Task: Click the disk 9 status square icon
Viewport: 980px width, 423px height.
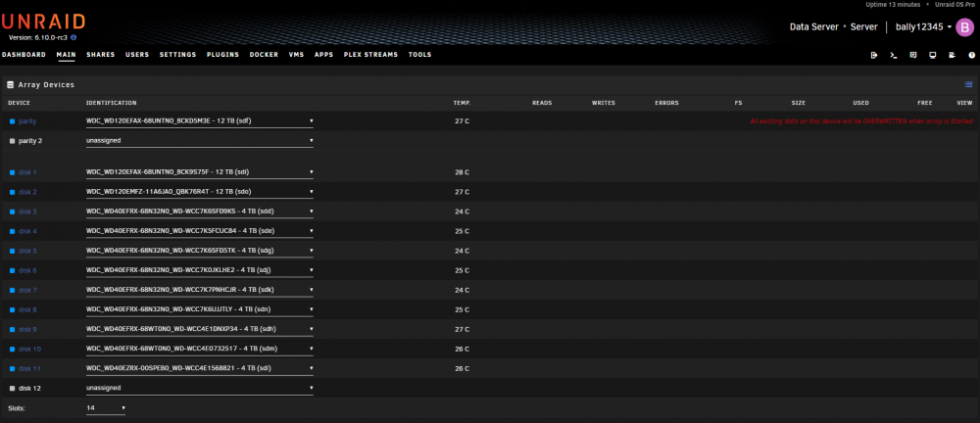Action: [12, 329]
